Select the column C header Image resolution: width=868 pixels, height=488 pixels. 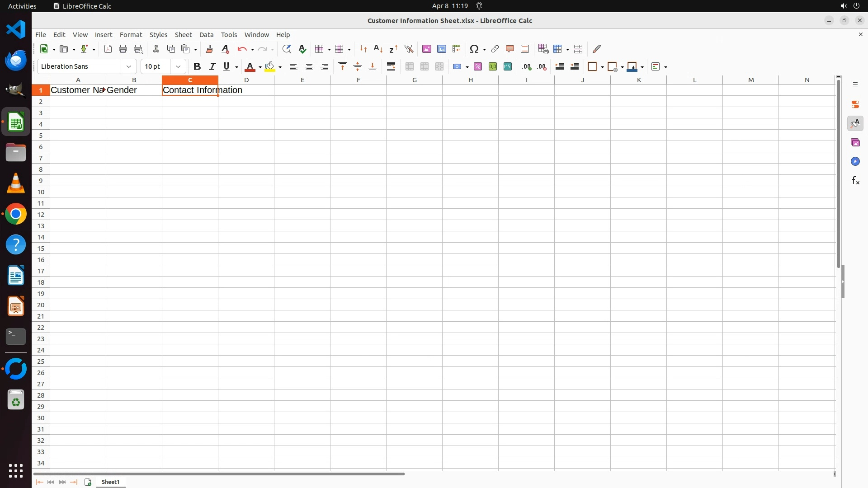click(190, 80)
